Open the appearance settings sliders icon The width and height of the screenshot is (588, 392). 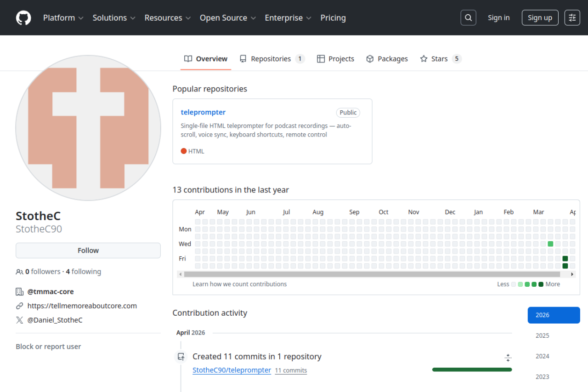(572, 18)
